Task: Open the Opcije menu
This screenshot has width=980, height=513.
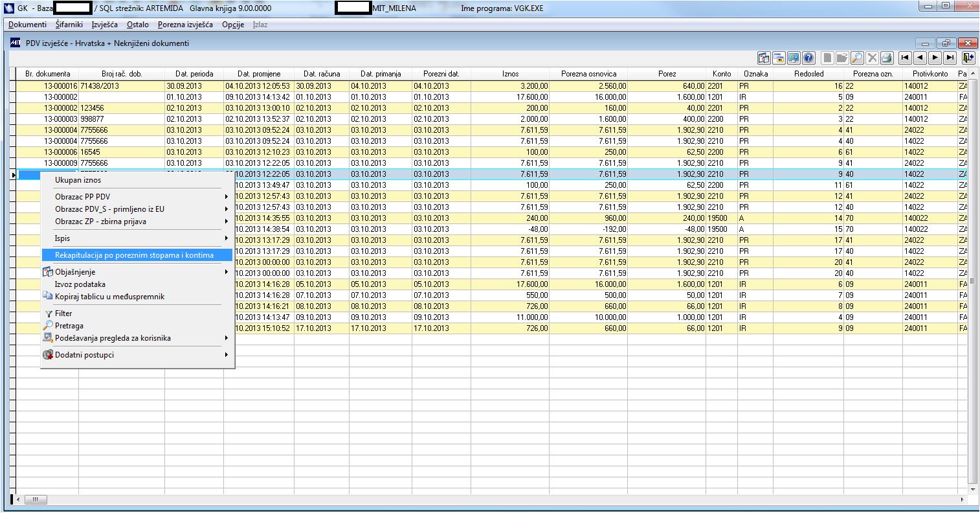Action: pyautogui.click(x=233, y=25)
